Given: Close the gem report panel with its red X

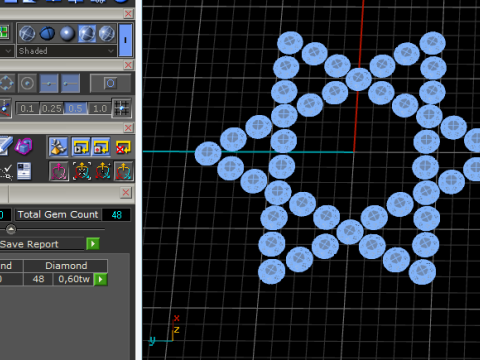Looking at the screenshot, I should 126,192.
